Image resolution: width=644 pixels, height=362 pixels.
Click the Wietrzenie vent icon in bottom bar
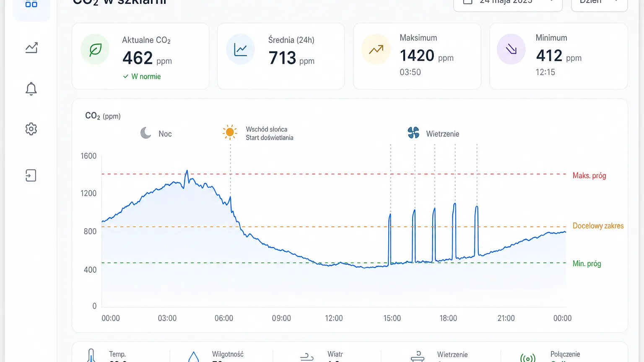click(418, 357)
